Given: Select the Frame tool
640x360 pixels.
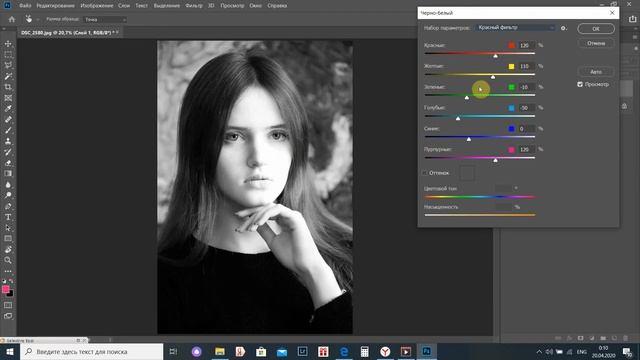Looking at the screenshot, I should tap(8, 98).
